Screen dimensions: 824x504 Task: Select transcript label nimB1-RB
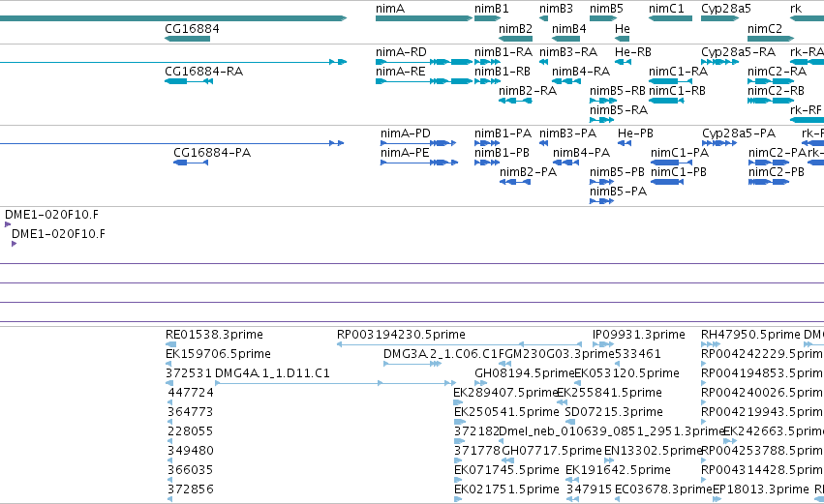503,72
